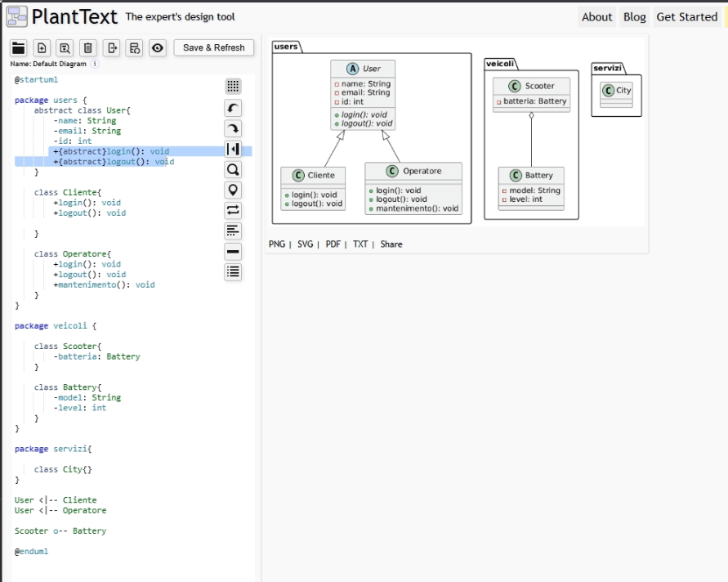Click the location pin icon in editor toolbar
The image size is (728, 582).
[233, 190]
